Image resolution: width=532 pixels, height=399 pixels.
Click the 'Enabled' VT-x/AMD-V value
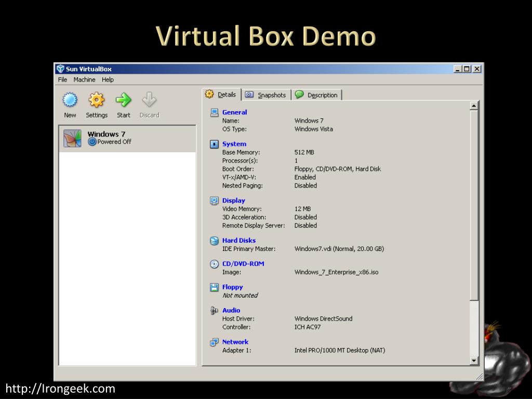click(305, 178)
